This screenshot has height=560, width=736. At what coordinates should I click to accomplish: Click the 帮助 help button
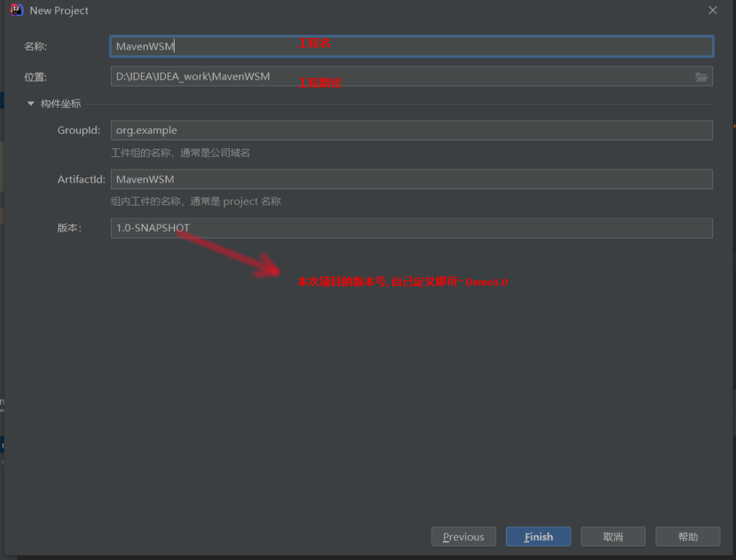[x=687, y=537]
